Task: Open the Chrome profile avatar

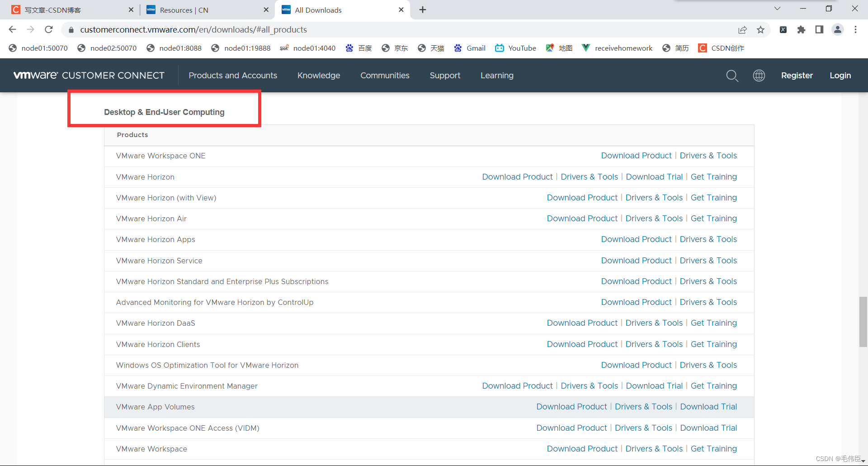Action: (x=837, y=29)
